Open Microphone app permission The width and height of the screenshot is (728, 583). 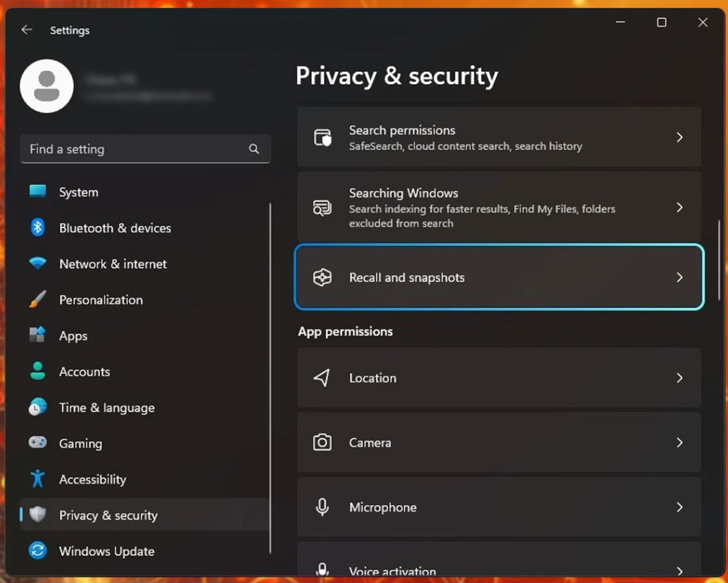(499, 507)
